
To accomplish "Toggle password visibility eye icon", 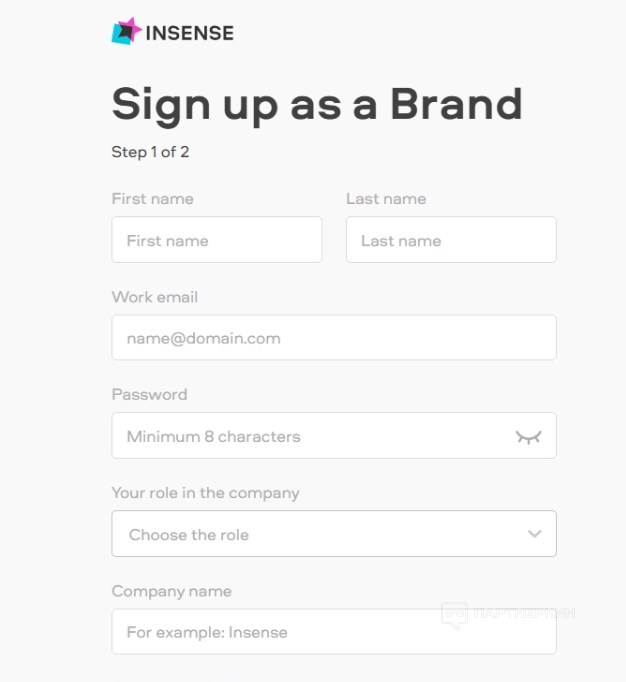I will click(528, 437).
